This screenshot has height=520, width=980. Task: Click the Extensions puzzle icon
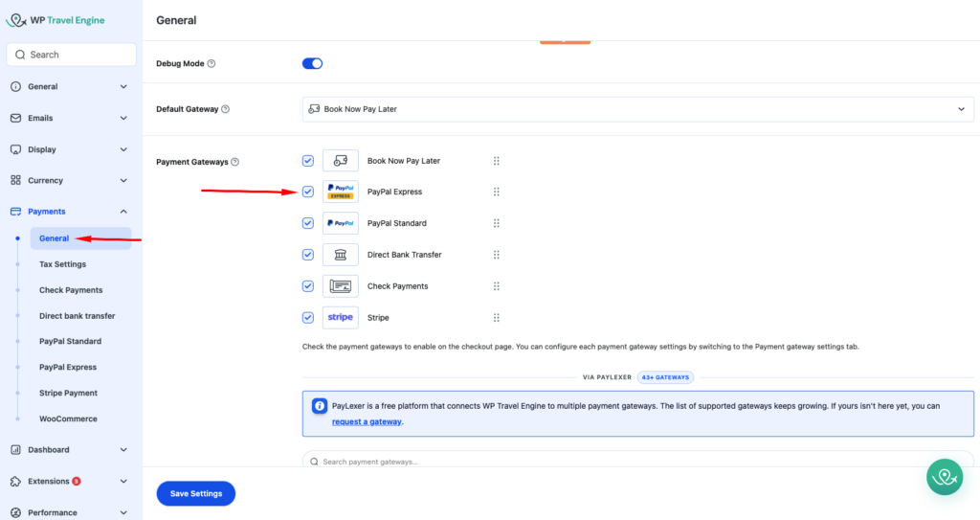[15, 481]
